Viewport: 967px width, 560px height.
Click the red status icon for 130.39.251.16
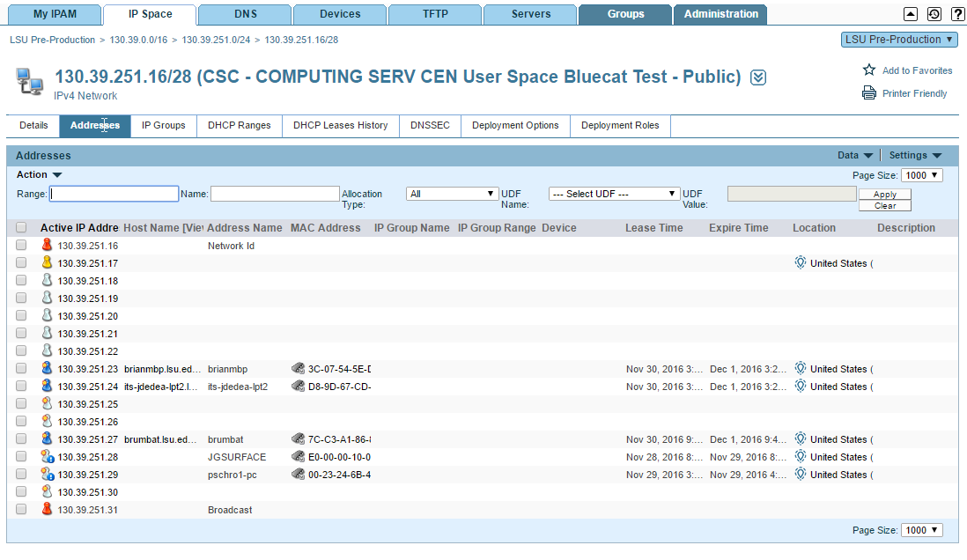48,246
